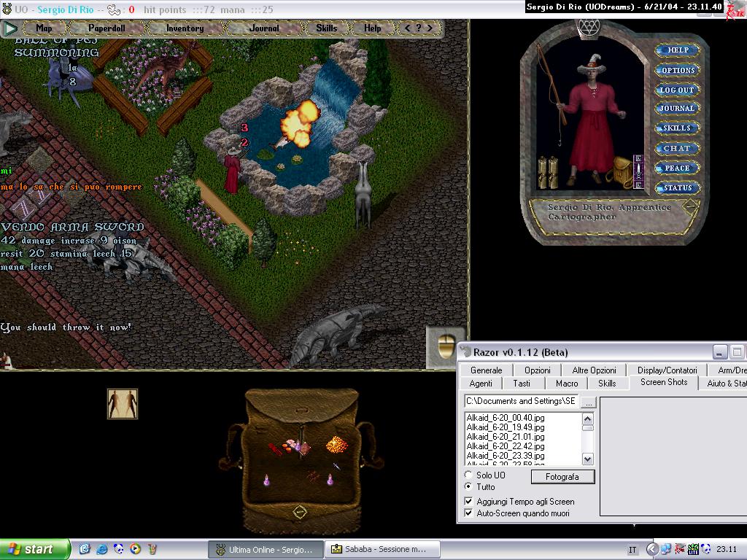Switch to the Sababa taskbar window
This screenshot has height=560, width=747.
(x=382, y=549)
